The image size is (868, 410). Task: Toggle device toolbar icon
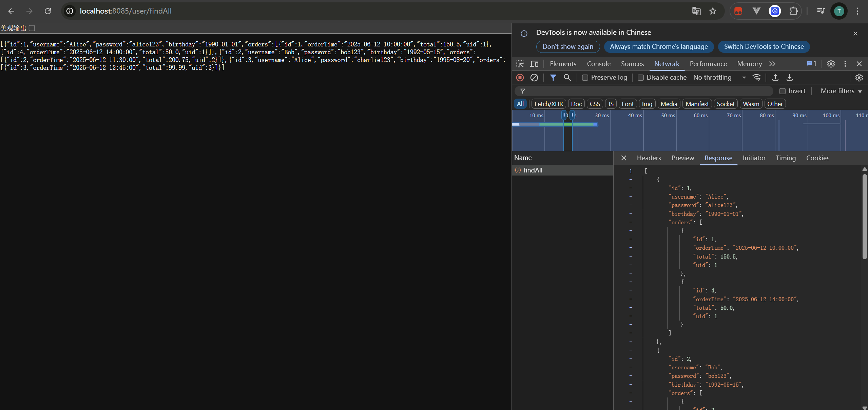coord(534,64)
